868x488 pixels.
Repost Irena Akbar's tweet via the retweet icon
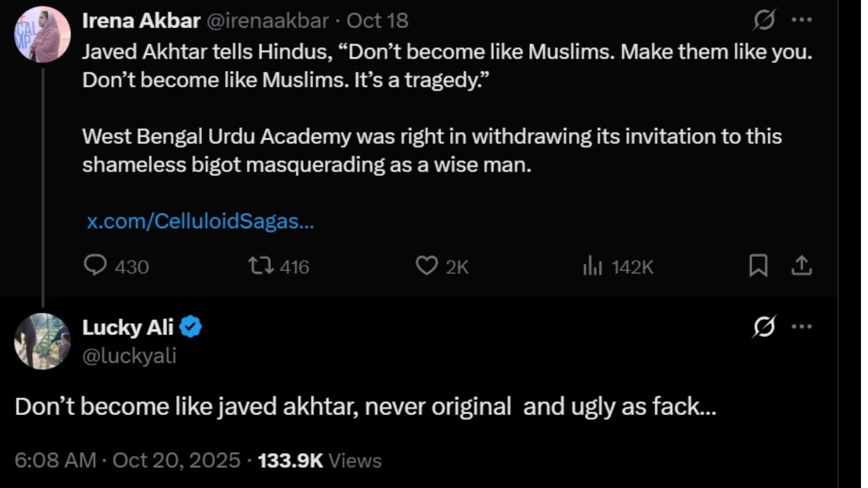[261, 266]
